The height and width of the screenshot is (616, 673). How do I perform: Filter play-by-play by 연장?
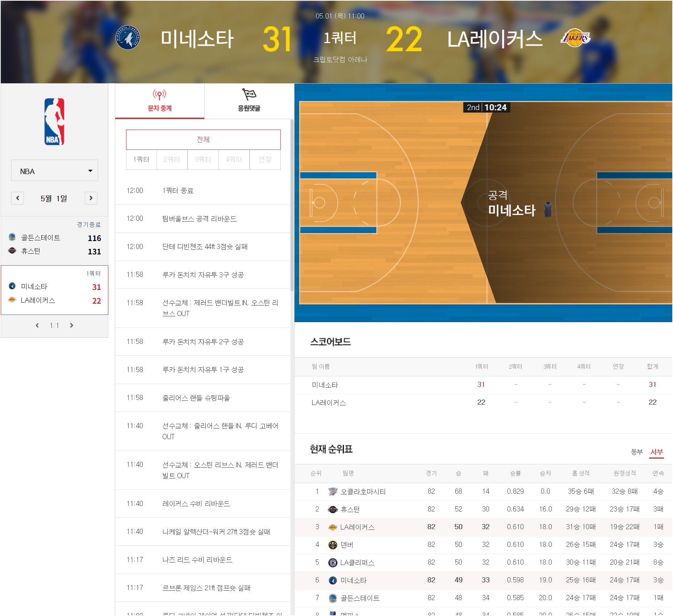(265, 159)
